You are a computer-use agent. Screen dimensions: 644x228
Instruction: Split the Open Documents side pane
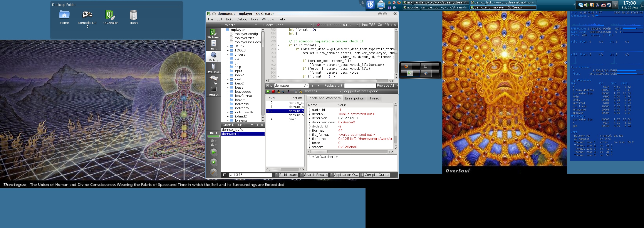[257, 125]
